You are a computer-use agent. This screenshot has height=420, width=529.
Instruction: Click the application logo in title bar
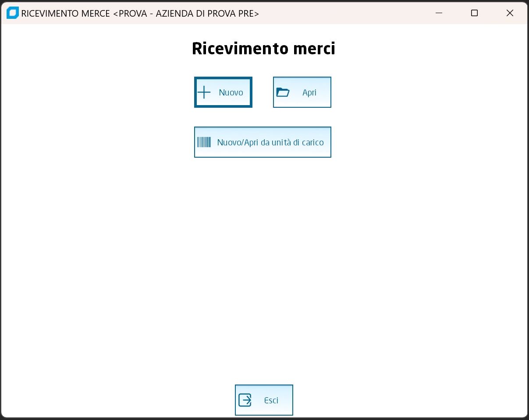[13, 13]
